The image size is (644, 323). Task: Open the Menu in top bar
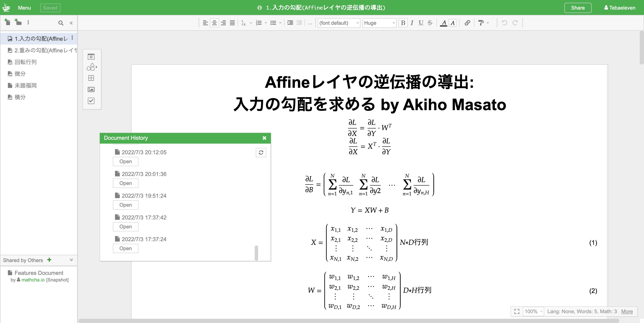24,8
